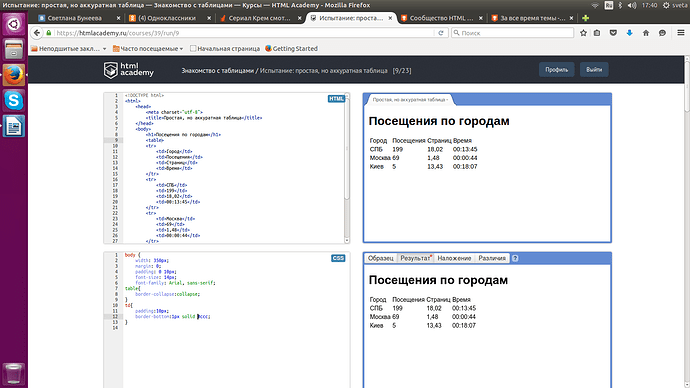The width and height of the screenshot is (690, 388).
Task: Close the Одноклассники tab
Action: tap(209, 18)
